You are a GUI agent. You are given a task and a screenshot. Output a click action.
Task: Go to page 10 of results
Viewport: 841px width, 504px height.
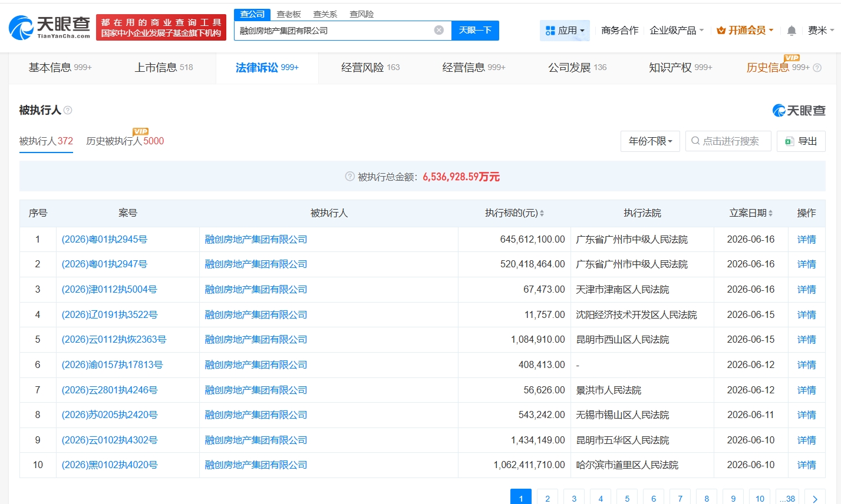click(x=760, y=498)
